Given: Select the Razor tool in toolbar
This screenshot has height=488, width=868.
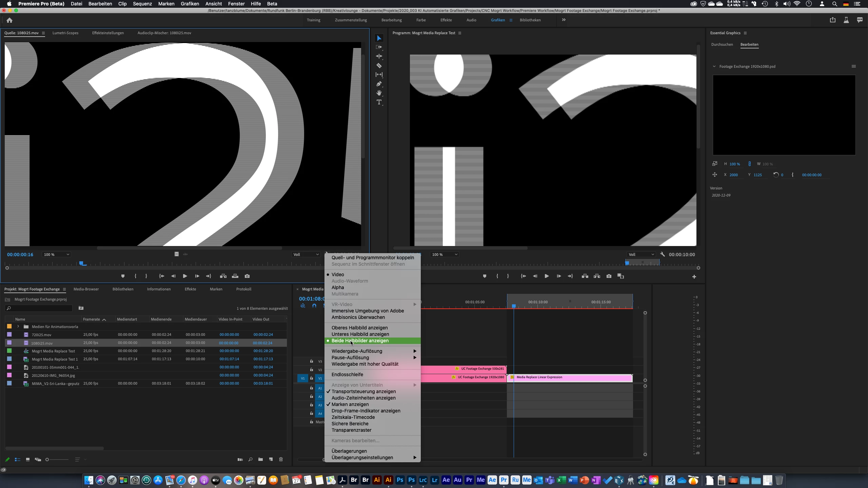Looking at the screenshot, I should 379,65.
